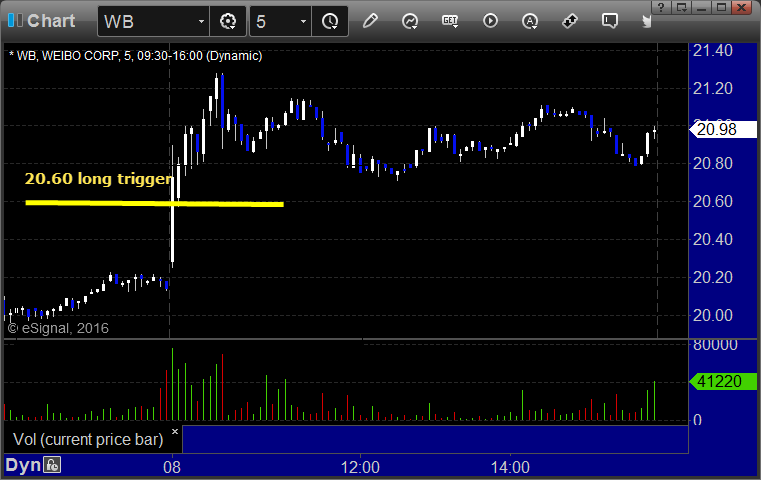Viewport: 761px width, 480px height.
Task: Click the window options dropdown button
Action: (x=682, y=7)
